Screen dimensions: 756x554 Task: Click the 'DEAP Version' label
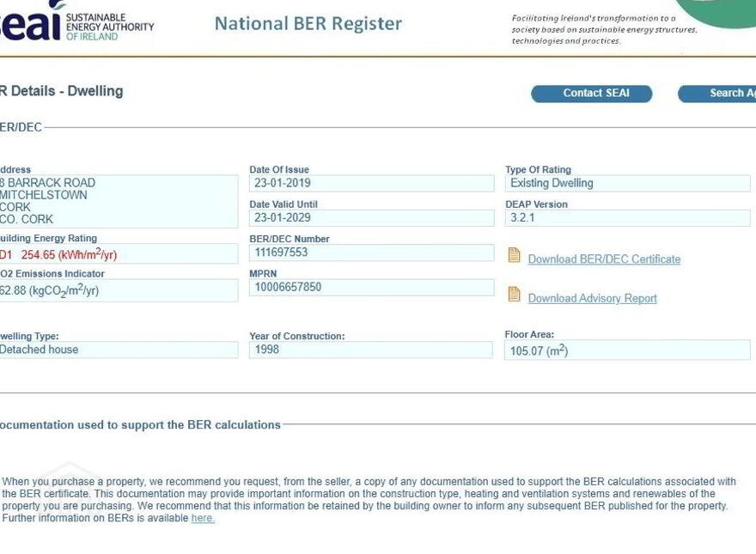[536, 204]
